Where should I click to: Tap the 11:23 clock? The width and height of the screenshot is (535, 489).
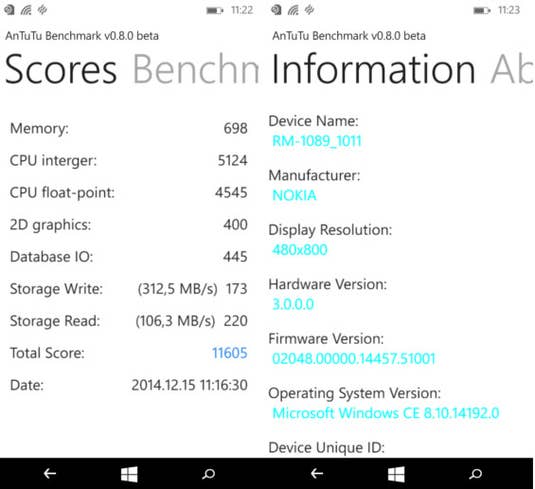509,10
